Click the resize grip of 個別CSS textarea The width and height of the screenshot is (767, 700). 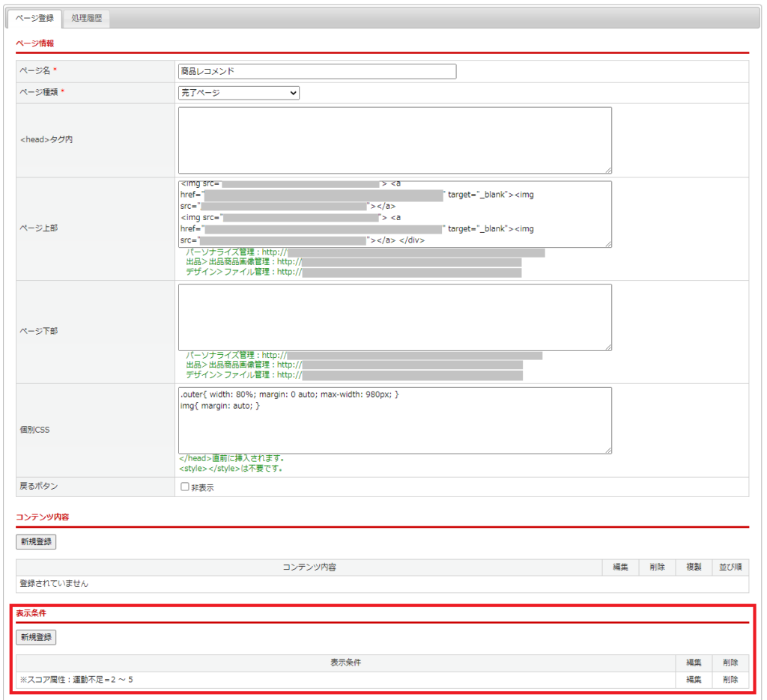tap(608, 450)
